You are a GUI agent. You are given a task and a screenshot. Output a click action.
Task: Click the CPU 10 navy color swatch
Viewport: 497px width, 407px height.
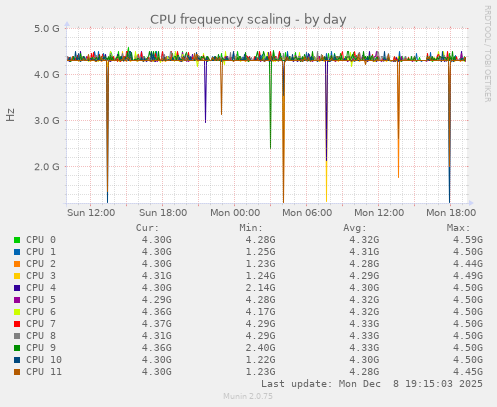pyautogui.click(x=17, y=360)
